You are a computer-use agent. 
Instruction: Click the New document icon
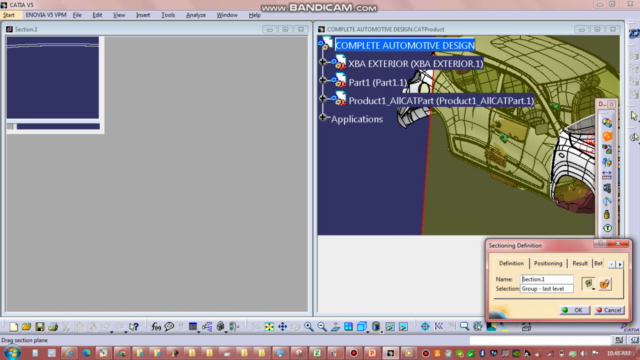pos(13,327)
